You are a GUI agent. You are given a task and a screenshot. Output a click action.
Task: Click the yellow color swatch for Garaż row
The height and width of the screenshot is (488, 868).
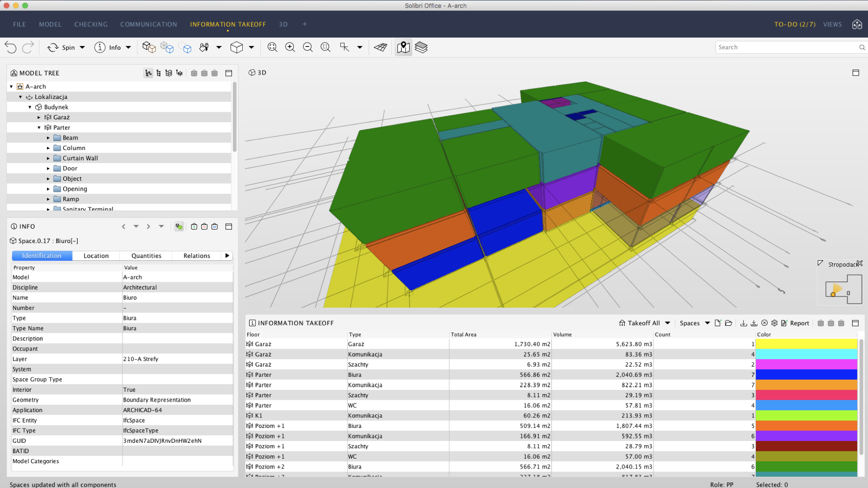(x=806, y=344)
